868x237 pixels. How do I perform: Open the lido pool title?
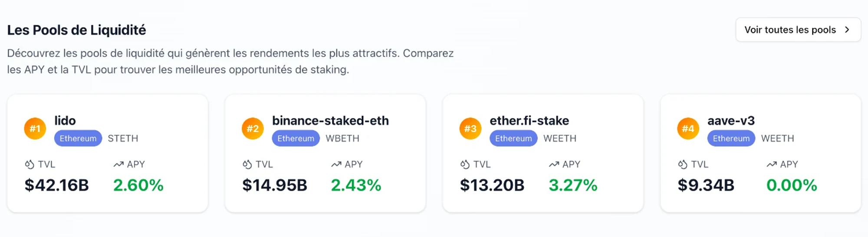click(65, 120)
